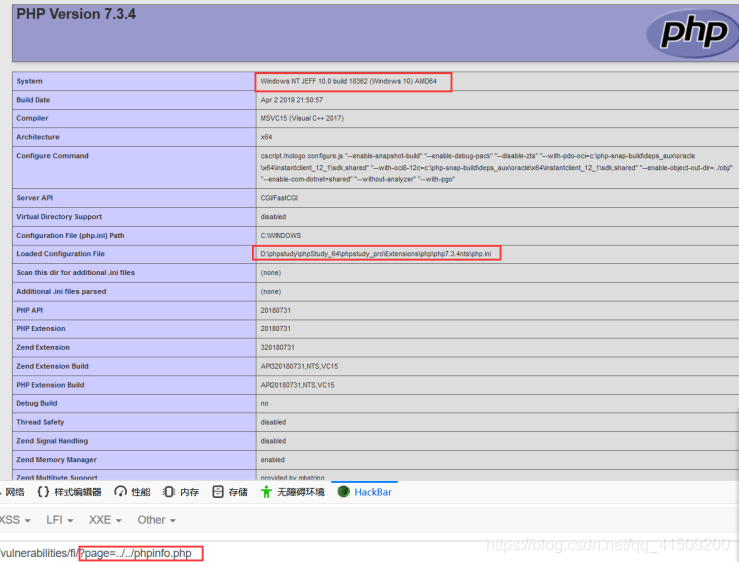Click the Thread Safety label
Screen dimensions: 739x563
[40, 422]
